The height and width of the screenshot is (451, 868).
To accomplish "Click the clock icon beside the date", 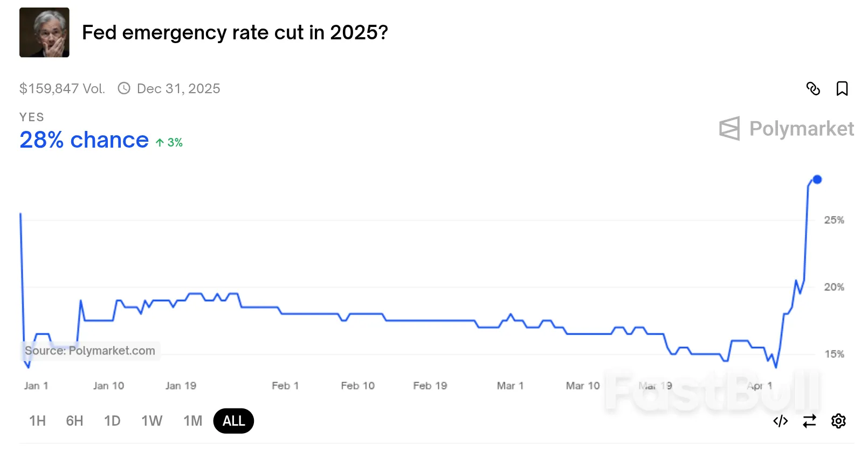I will click(x=124, y=88).
